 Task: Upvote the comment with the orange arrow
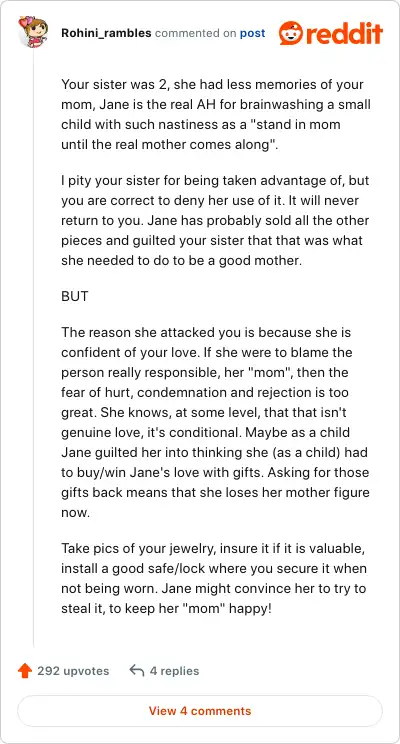pos(25,671)
